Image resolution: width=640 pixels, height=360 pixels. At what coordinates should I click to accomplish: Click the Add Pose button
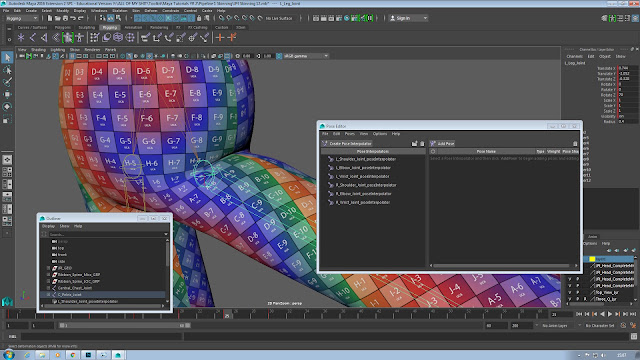(442, 144)
